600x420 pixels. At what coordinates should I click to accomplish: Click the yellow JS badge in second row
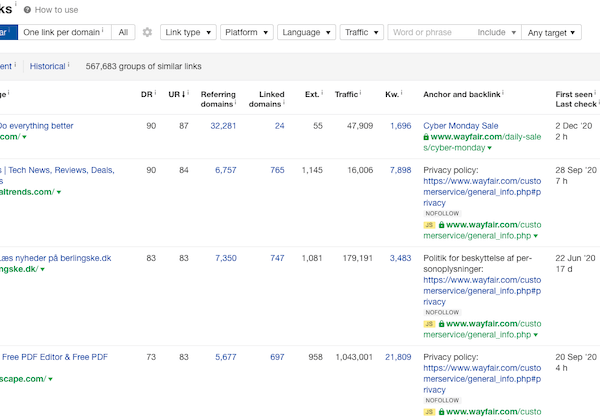(x=429, y=225)
